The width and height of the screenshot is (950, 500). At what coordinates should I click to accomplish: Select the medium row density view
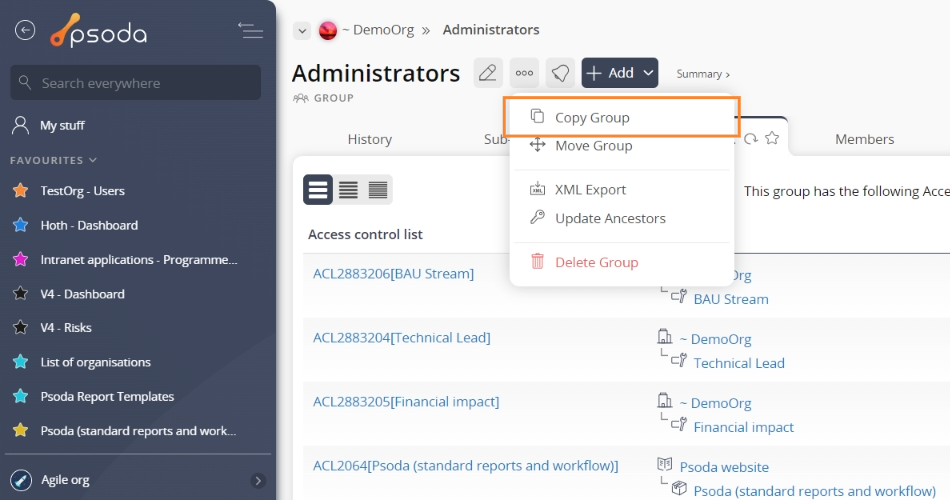pyautogui.click(x=348, y=190)
